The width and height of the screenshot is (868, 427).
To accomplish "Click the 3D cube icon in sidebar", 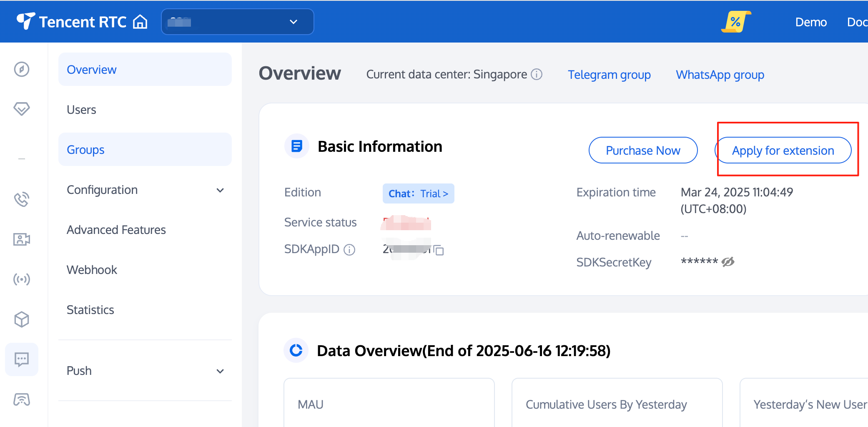I will (22, 319).
